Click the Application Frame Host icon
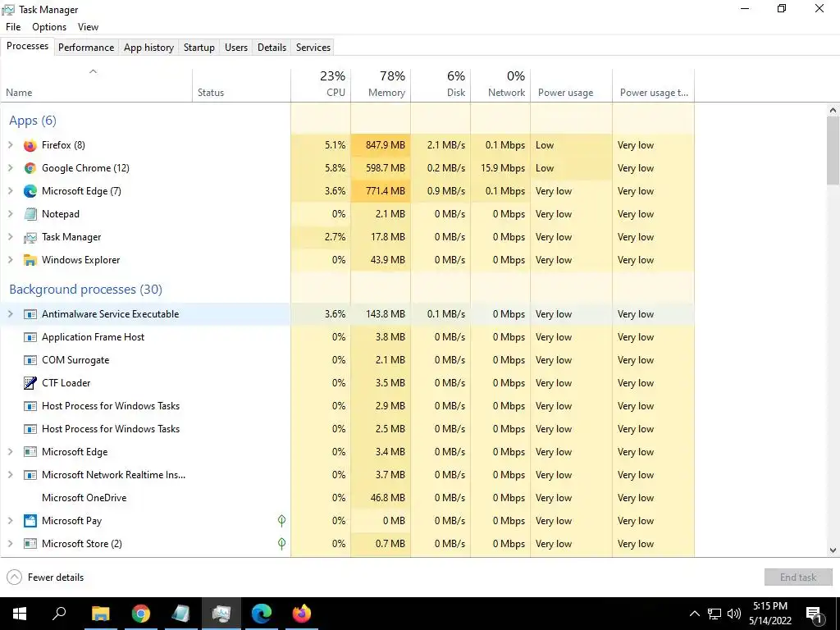The height and width of the screenshot is (630, 840). coord(30,337)
